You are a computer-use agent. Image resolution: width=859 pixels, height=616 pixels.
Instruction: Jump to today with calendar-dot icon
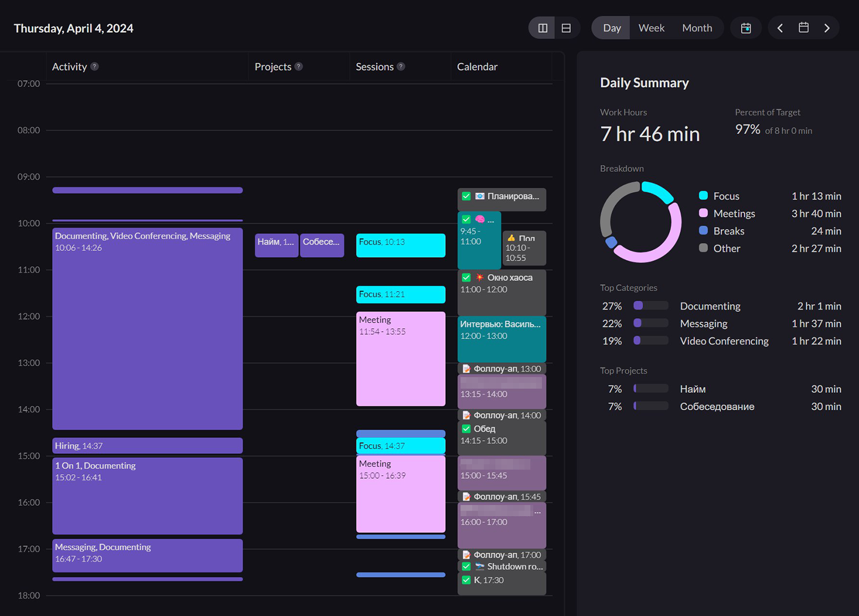click(x=746, y=28)
